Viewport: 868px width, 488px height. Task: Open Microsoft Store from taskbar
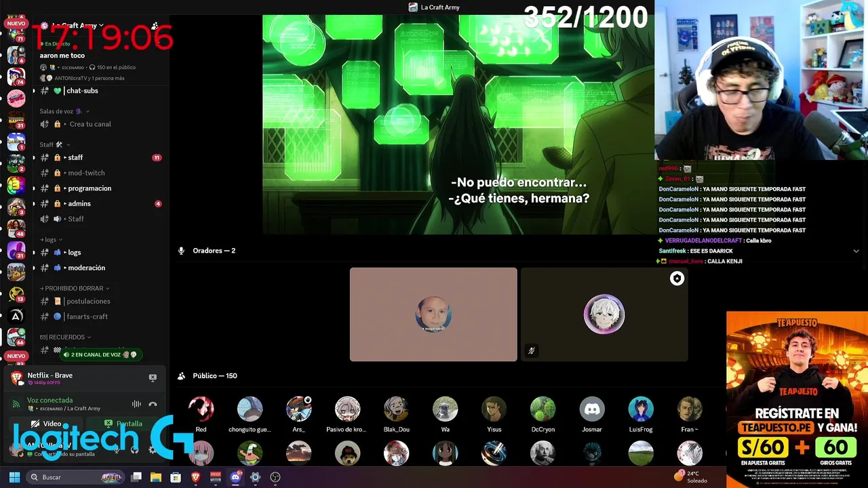click(176, 477)
